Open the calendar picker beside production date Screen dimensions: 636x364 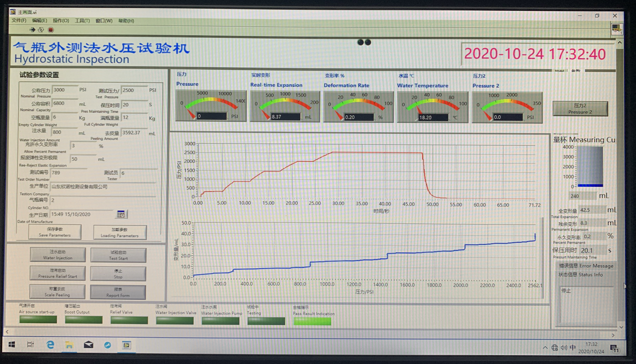click(x=121, y=214)
